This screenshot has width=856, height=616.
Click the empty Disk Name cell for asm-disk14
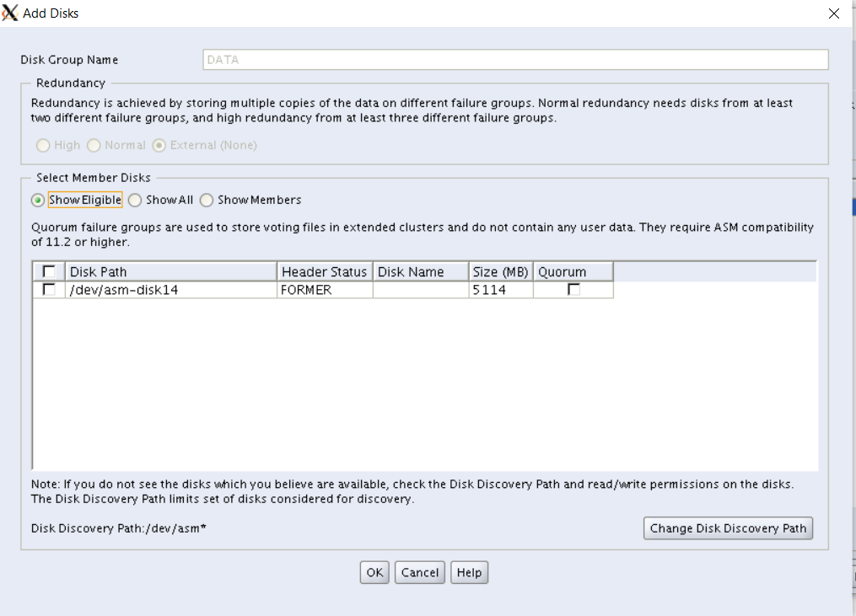pyautogui.click(x=421, y=290)
